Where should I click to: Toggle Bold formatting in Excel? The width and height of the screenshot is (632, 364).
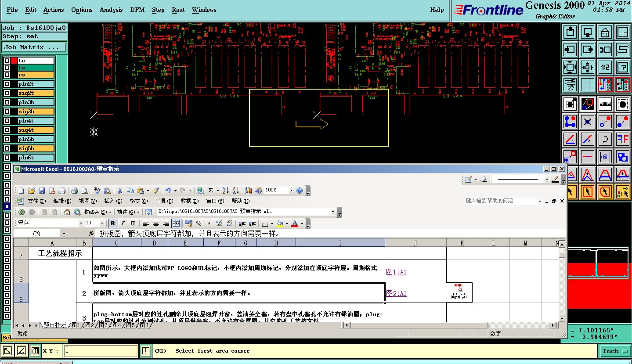click(113, 223)
